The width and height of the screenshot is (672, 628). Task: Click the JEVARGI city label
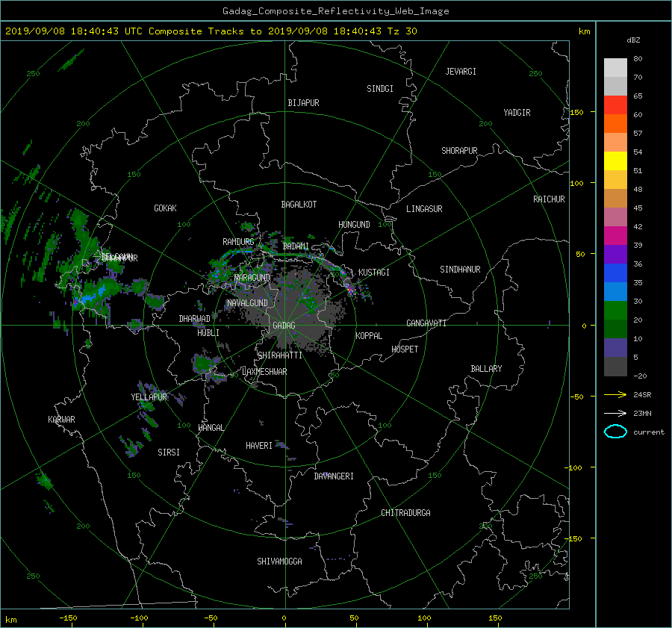461,72
